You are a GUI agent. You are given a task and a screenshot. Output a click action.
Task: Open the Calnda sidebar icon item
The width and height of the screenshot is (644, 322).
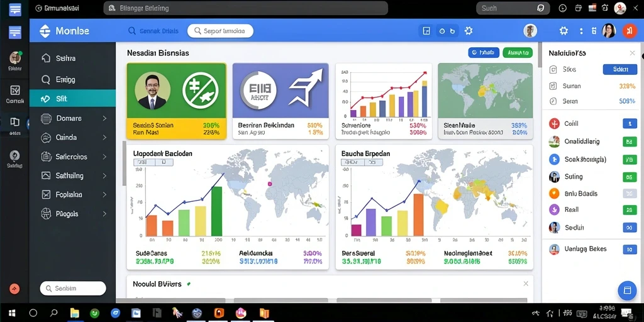(46, 138)
